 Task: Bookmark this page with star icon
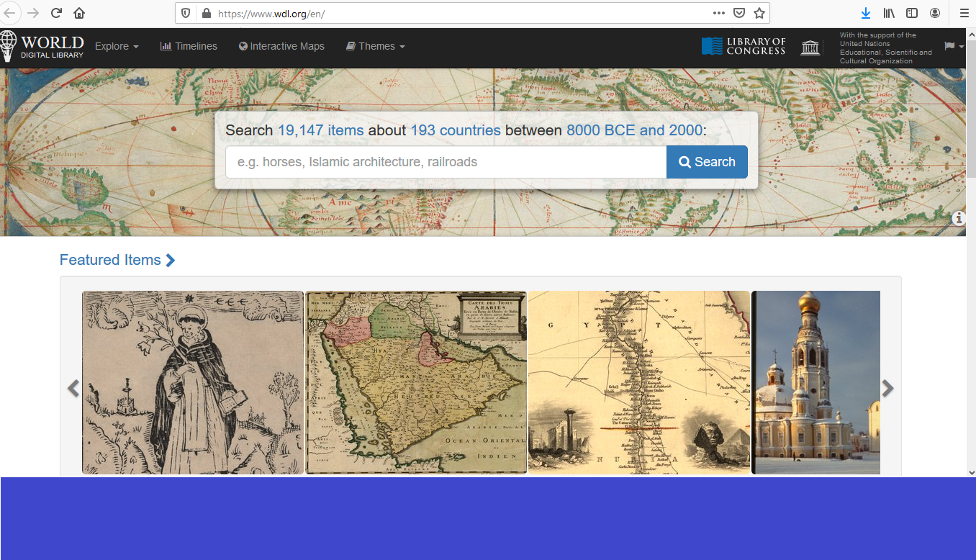click(759, 13)
